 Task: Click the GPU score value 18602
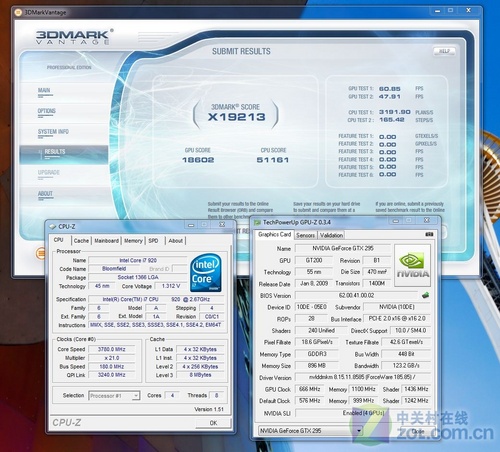click(198, 160)
